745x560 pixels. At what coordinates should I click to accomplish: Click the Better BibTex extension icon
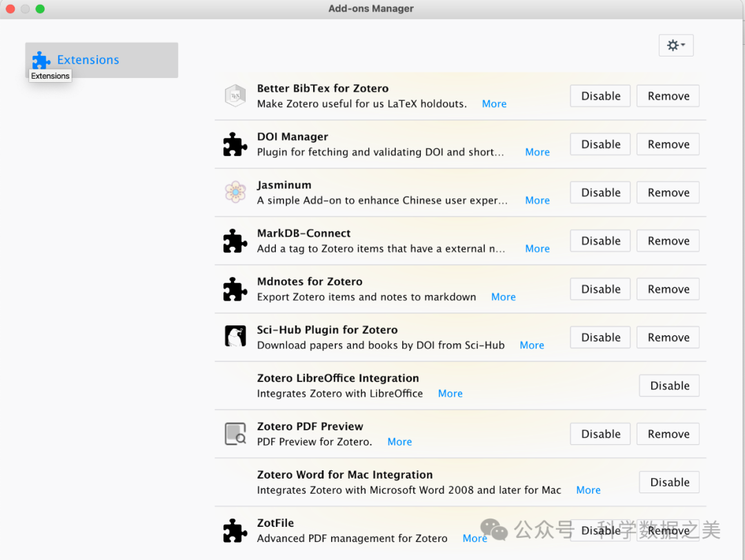pyautogui.click(x=235, y=96)
